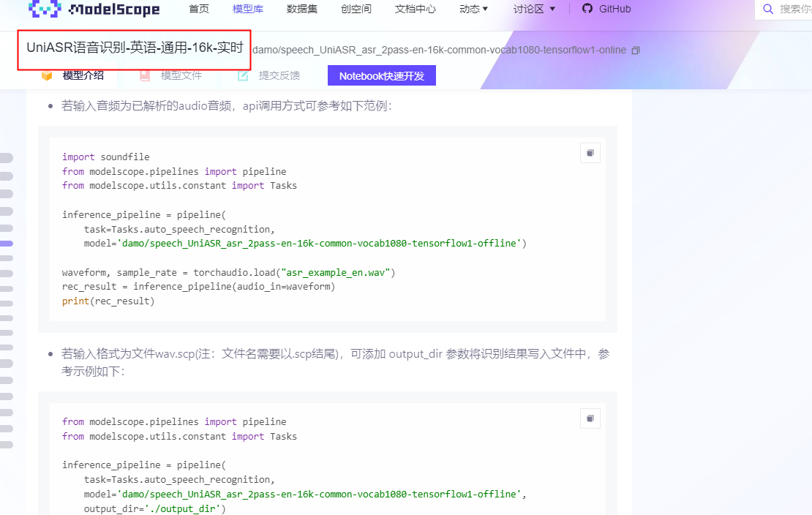The height and width of the screenshot is (515, 812).
Task: Switch to the 模型介绍 tab
Action: pos(72,75)
